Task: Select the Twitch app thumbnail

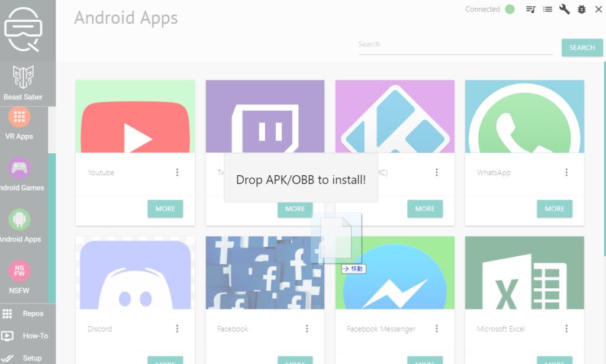Action: 265,117
